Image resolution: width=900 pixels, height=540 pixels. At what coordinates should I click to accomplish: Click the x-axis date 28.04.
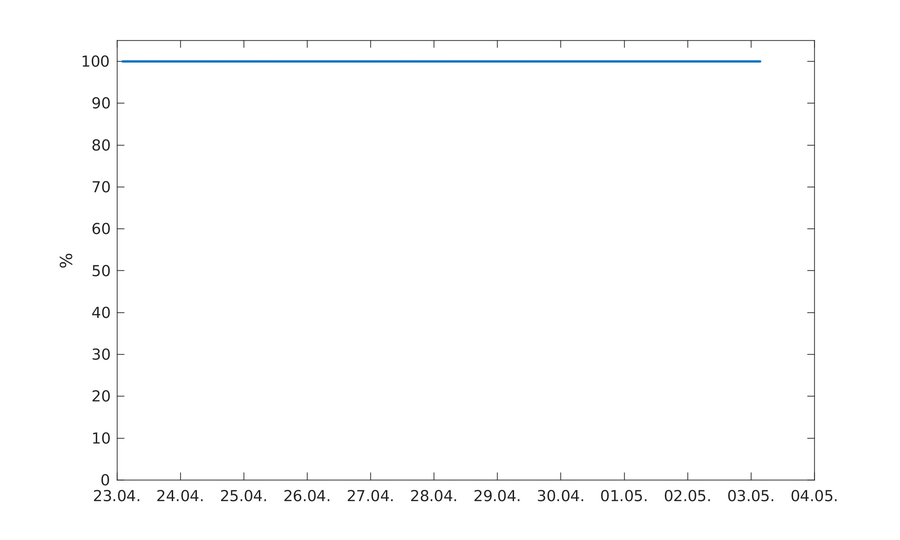(434, 496)
